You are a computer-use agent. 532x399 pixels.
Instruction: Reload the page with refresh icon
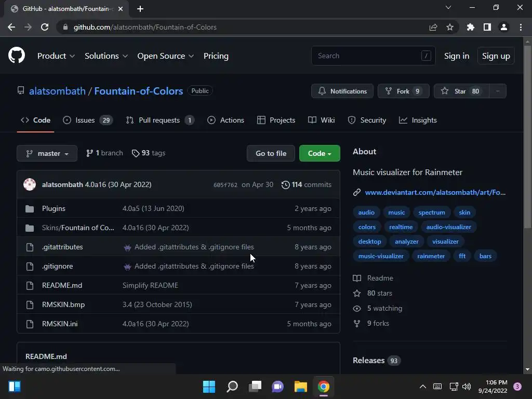45,27
